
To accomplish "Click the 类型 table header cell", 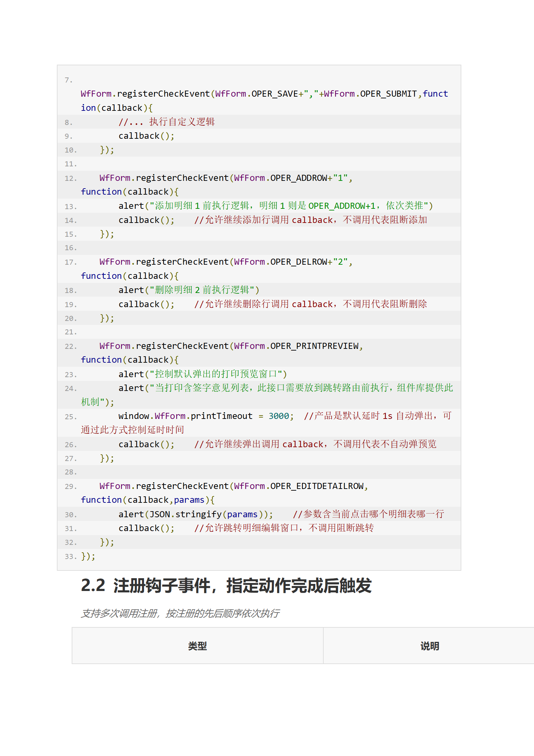I will [198, 646].
